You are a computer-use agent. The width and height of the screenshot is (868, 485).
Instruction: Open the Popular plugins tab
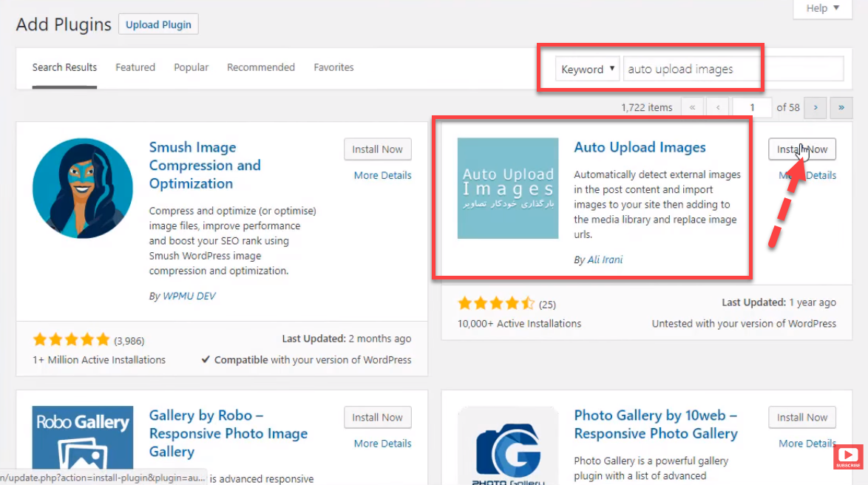pyautogui.click(x=191, y=67)
